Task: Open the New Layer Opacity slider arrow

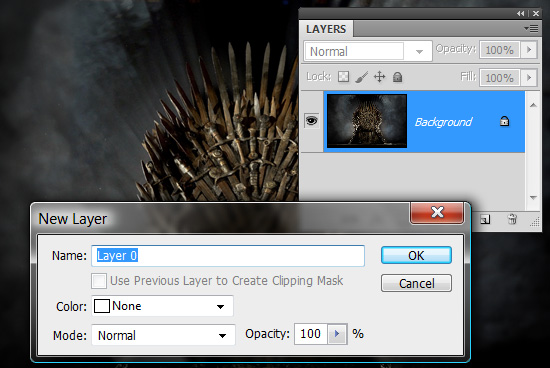Action: (x=337, y=334)
